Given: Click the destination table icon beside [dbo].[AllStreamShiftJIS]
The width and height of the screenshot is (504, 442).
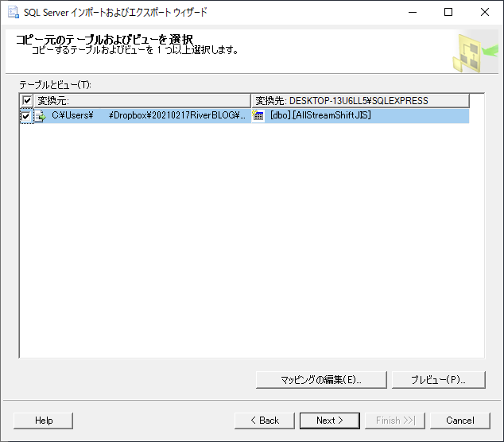Looking at the screenshot, I should point(258,116).
